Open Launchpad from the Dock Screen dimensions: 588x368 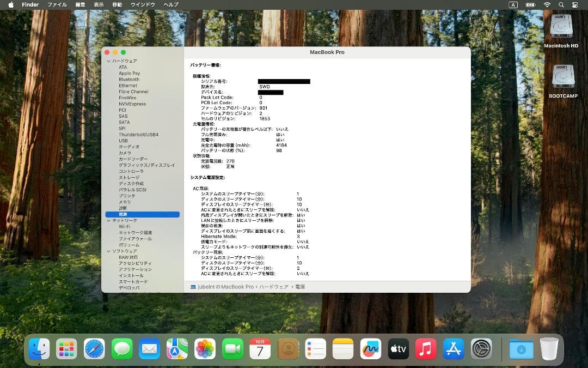[66, 347]
